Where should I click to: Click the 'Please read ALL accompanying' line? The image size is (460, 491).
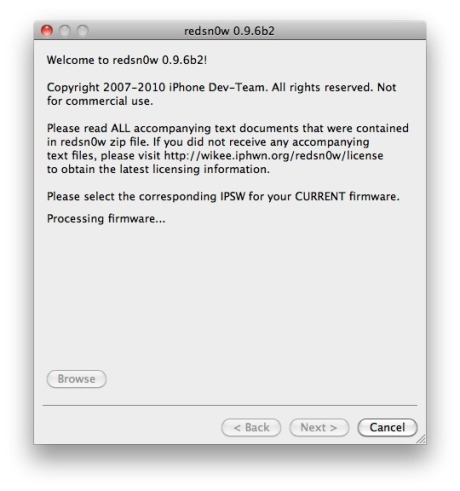point(228,128)
